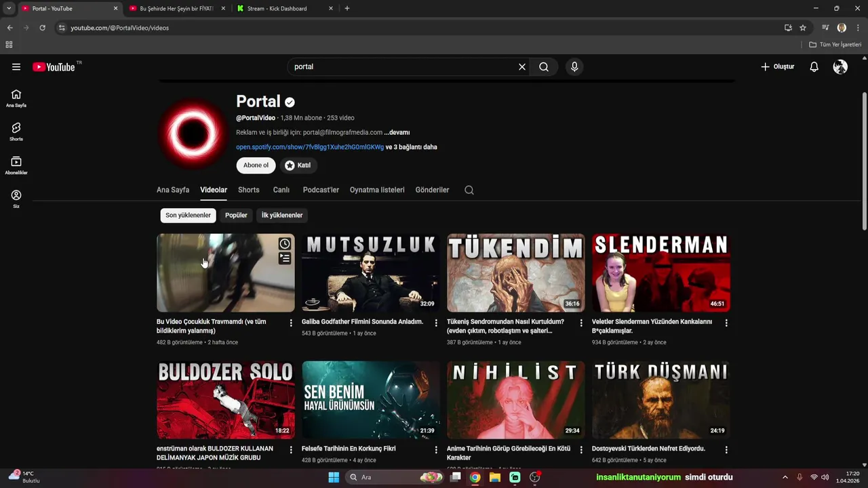The height and width of the screenshot is (488, 868).
Task: Click the page vertical scrollbar
Action: point(864,161)
